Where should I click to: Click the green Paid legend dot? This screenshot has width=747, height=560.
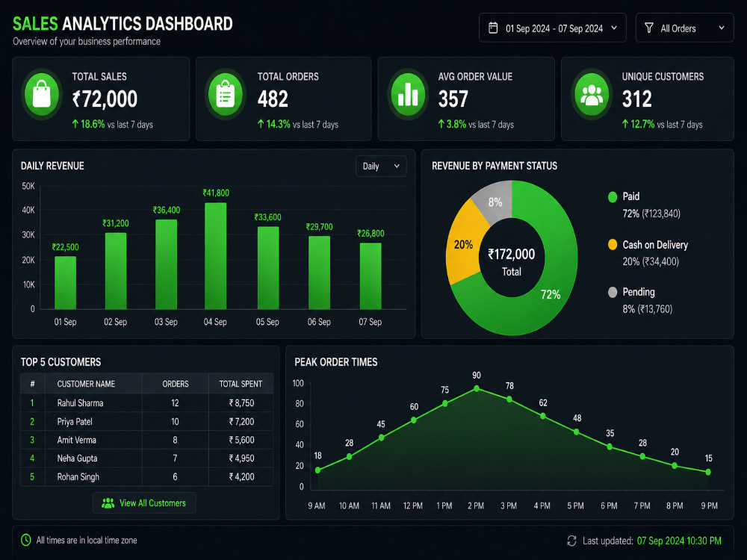pos(613,196)
